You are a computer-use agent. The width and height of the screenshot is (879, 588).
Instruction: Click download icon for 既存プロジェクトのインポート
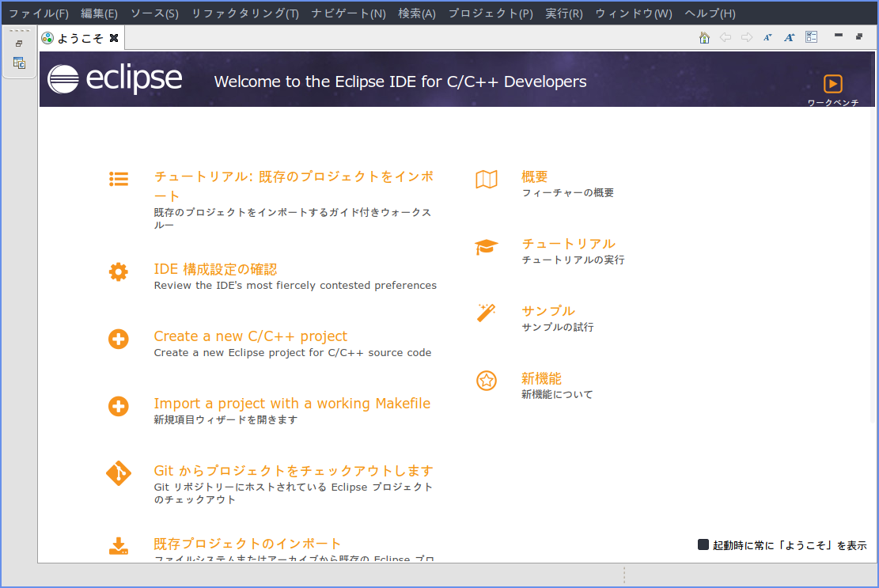coord(119,546)
